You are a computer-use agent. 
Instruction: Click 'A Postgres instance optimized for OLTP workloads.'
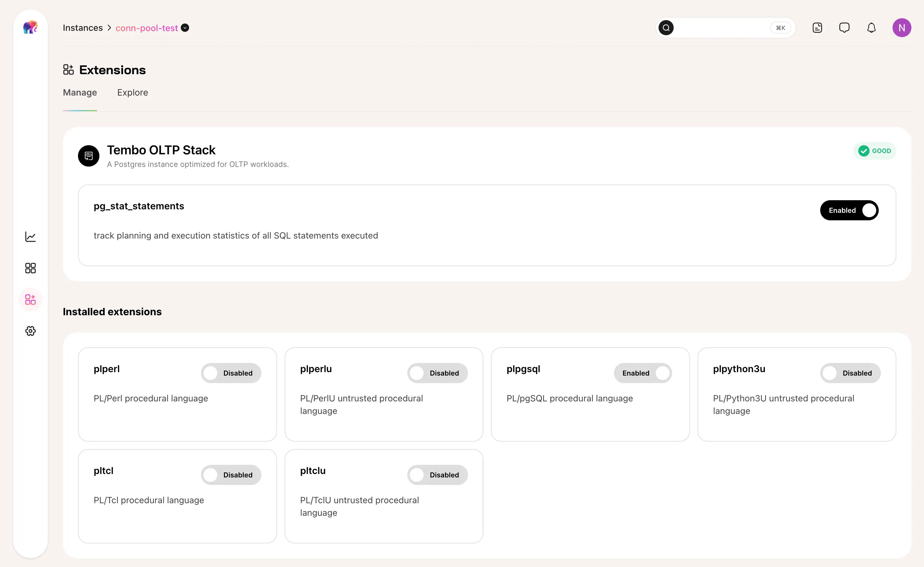pos(198,164)
